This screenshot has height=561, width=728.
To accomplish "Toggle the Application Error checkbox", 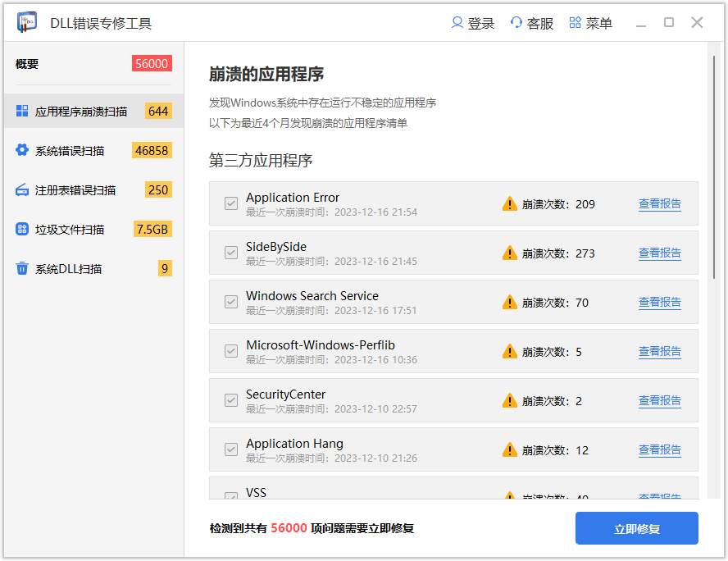I will click(x=231, y=203).
